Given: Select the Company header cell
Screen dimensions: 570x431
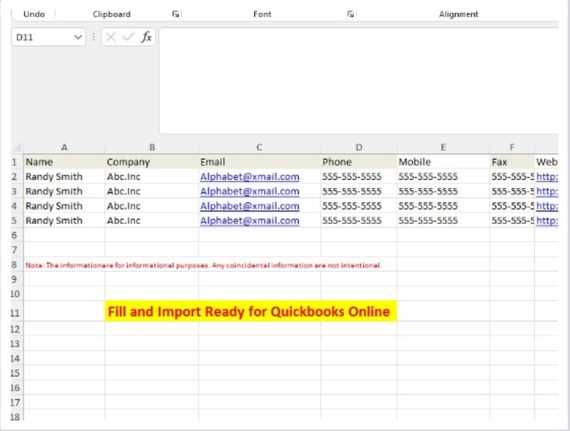Looking at the screenshot, I should point(152,162).
